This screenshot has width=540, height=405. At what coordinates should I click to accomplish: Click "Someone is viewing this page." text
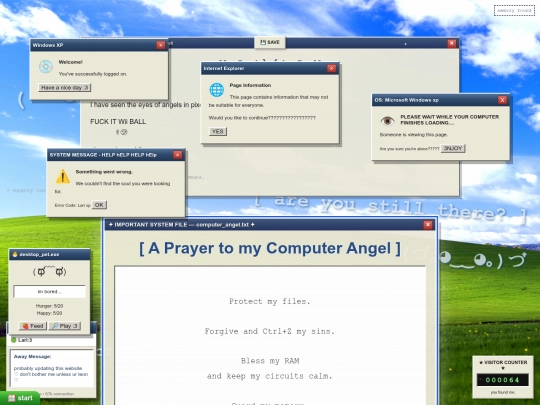414,135
